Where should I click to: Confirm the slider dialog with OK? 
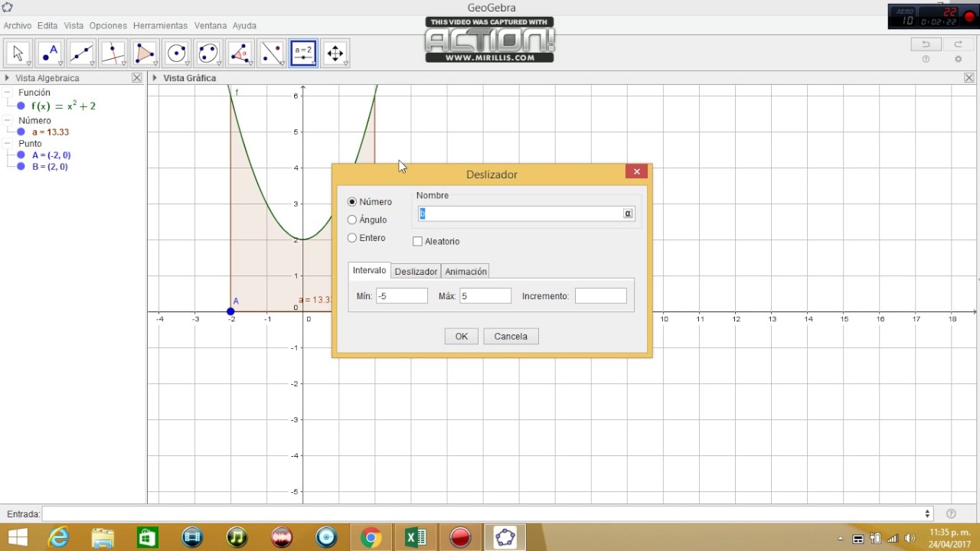click(461, 337)
